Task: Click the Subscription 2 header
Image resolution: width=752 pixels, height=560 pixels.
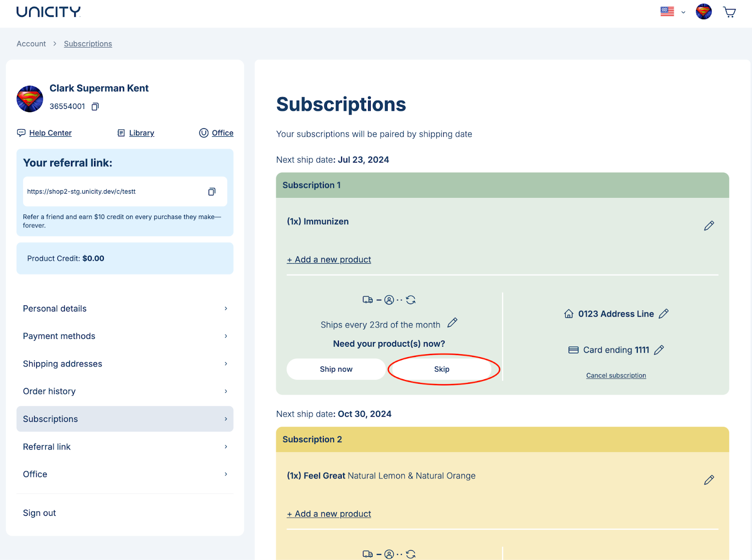Action: pos(502,439)
